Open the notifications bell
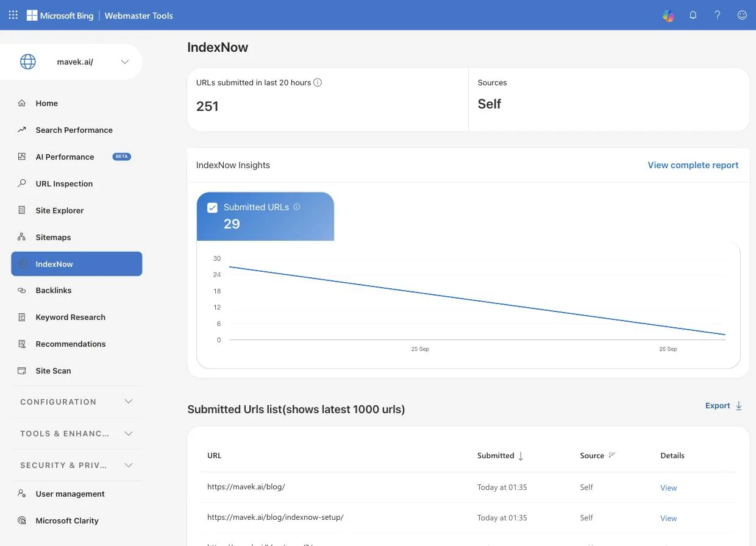 point(693,15)
